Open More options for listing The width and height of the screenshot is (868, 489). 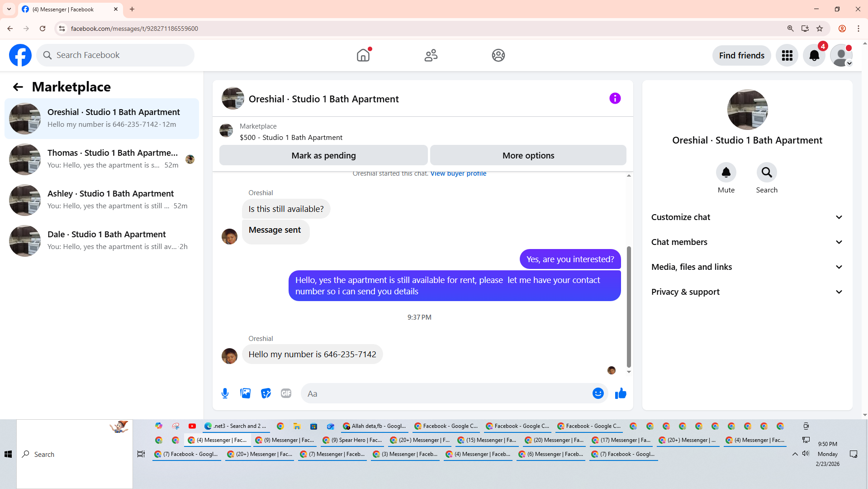tap(528, 155)
